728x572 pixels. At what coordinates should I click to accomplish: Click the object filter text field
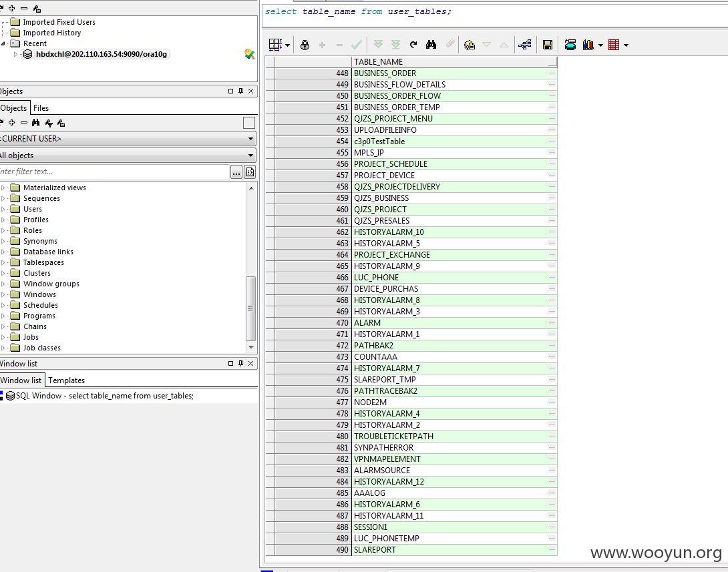[x=114, y=172]
